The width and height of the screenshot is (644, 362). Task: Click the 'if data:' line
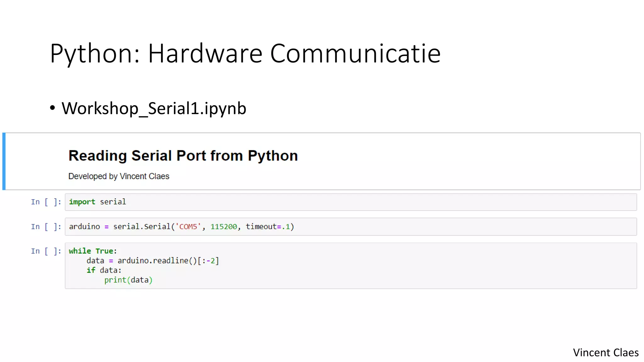pos(104,270)
